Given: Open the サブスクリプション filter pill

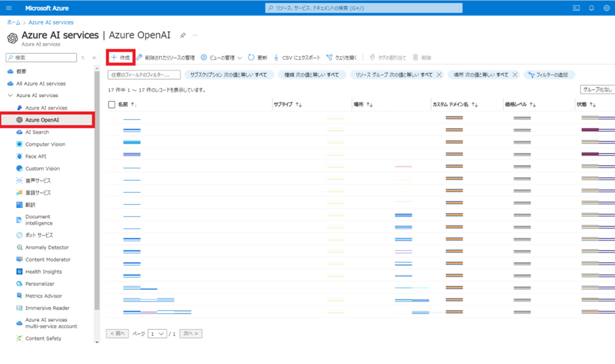Looking at the screenshot, I should 229,75.
